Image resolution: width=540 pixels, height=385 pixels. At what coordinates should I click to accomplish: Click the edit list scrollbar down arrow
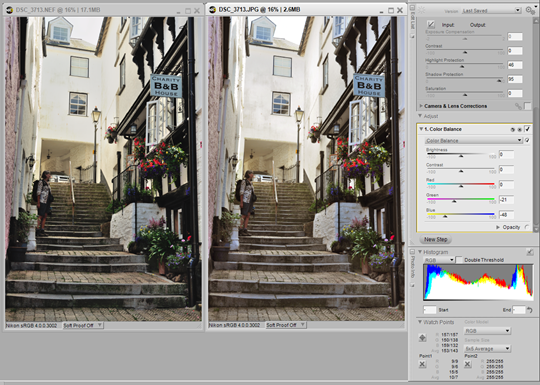coord(536,229)
